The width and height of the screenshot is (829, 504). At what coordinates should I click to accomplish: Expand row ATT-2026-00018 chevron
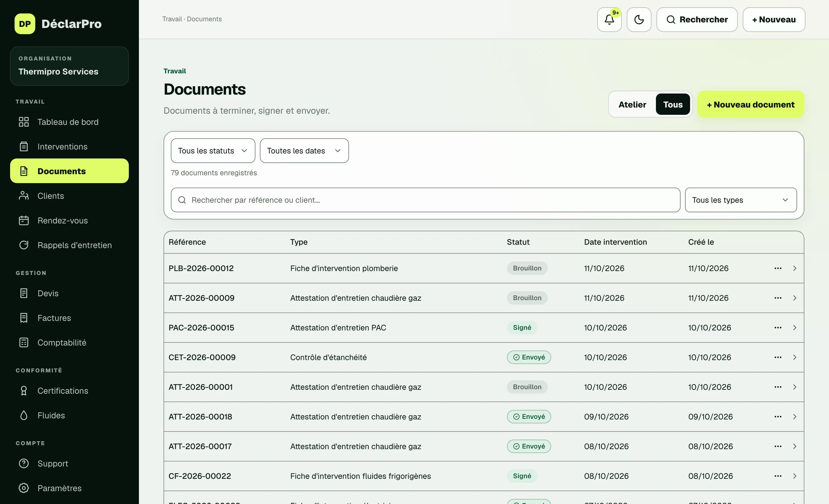tap(794, 417)
